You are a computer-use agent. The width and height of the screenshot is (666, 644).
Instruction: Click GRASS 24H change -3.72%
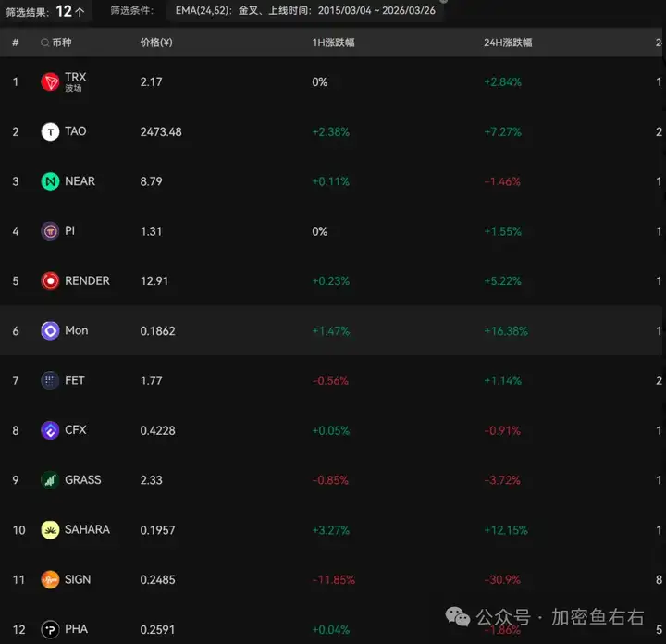[502, 480]
